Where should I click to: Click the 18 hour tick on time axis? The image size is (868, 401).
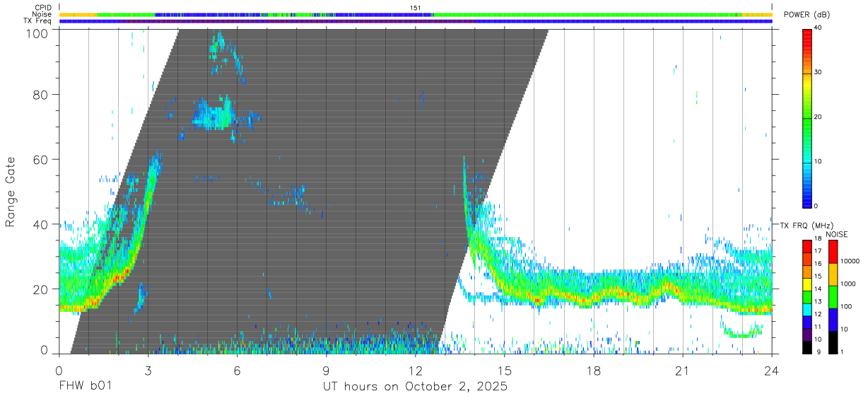point(593,370)
